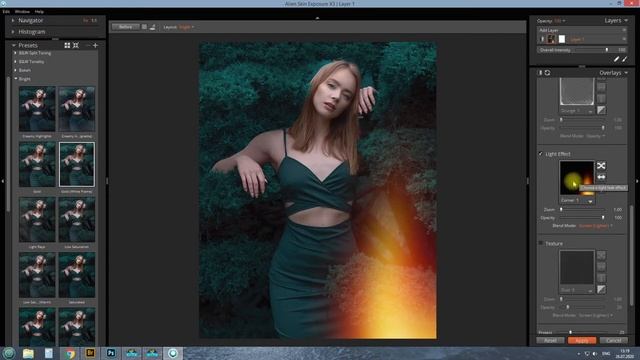Open Photoshop from the taskbar
The height and width of the screenshot is (360, 640).
(111, 353)
